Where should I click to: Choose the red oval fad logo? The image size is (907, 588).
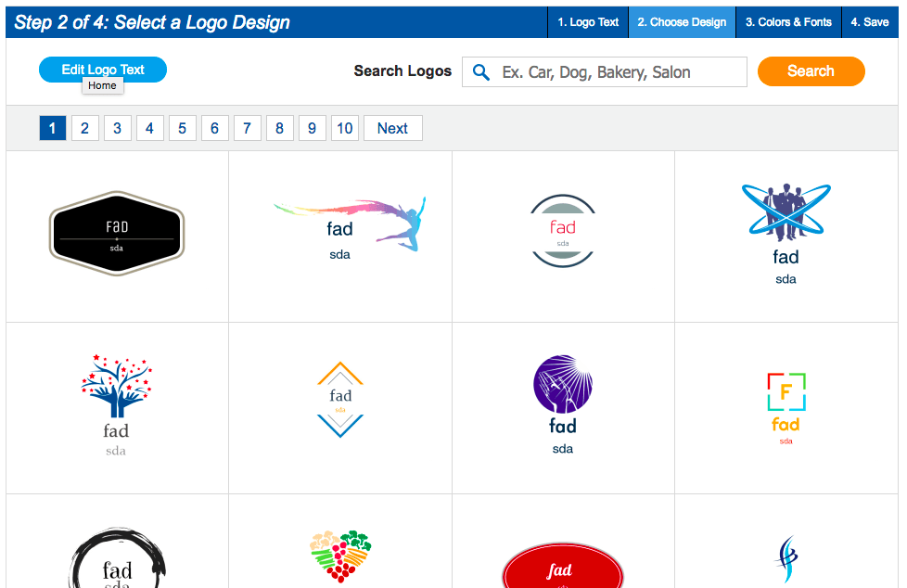point(563,566)
